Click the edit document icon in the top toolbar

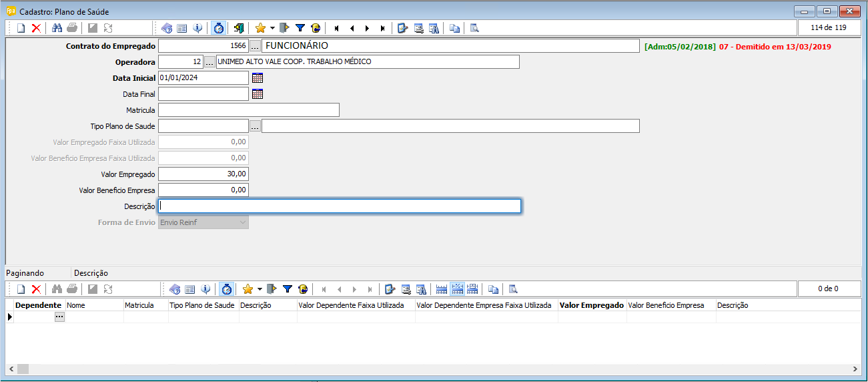[402, 28]
